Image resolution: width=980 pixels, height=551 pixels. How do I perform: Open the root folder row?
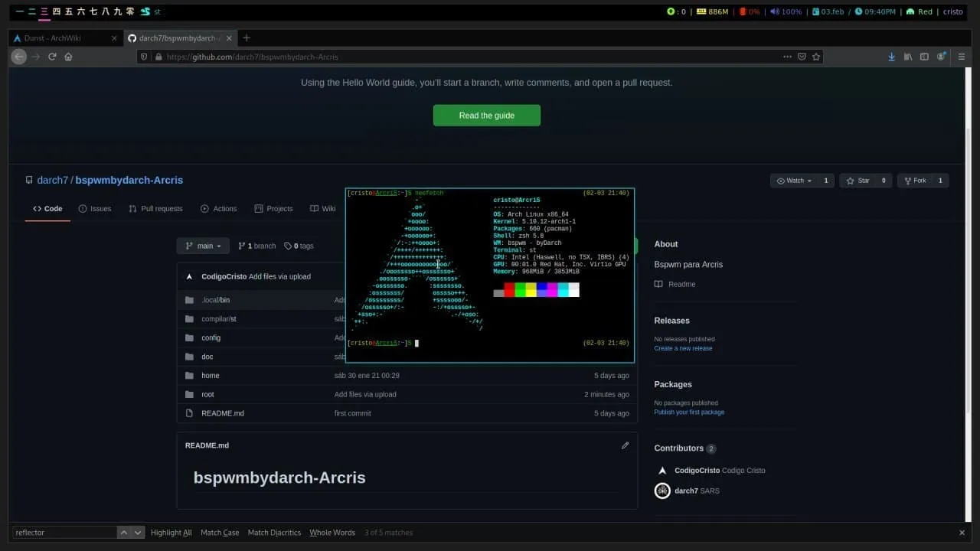[x=407, y=394]
